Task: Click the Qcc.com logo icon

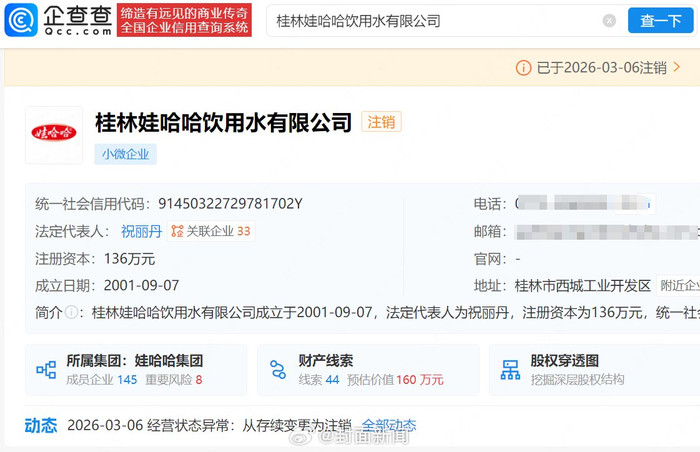Action: (21, 20)
